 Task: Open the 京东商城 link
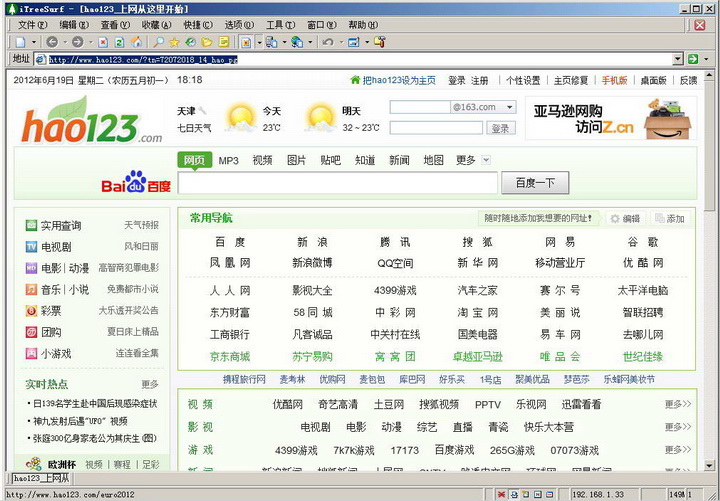tap(230, 356)
